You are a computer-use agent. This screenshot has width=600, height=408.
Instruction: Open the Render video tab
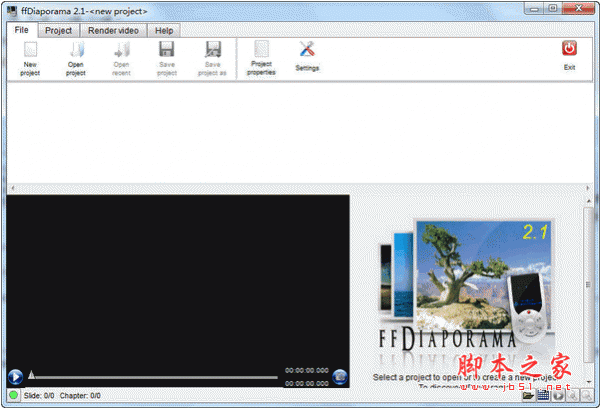point(113,31)
